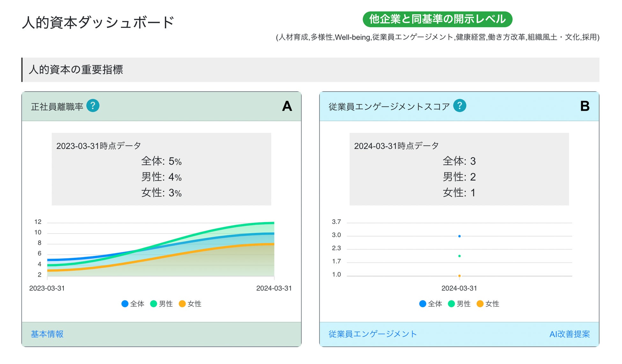The height and width of the screenshot is (364, 622).
Task: Click the green 他企業と同基準の開示レベル badge
Action: coord(437,19)
